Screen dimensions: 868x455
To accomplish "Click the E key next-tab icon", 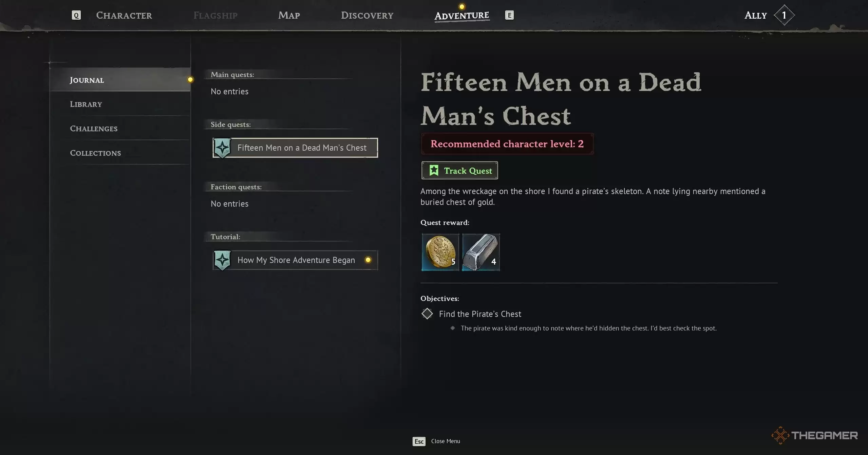I will pos(509,15).
